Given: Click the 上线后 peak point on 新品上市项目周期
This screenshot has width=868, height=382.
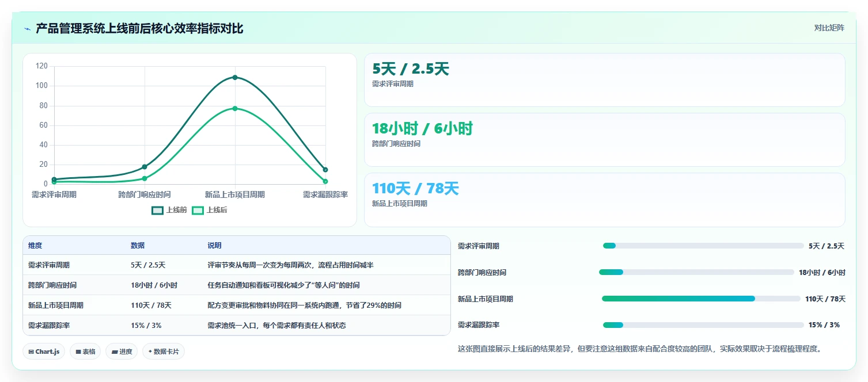Looking at the screenshot, I should 235,108.
